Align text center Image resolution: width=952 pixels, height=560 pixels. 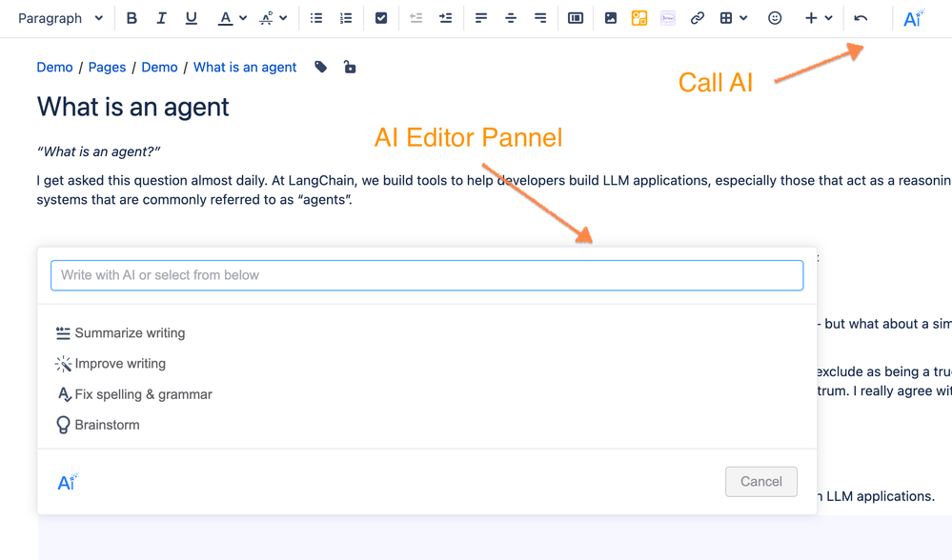point(511,18)
